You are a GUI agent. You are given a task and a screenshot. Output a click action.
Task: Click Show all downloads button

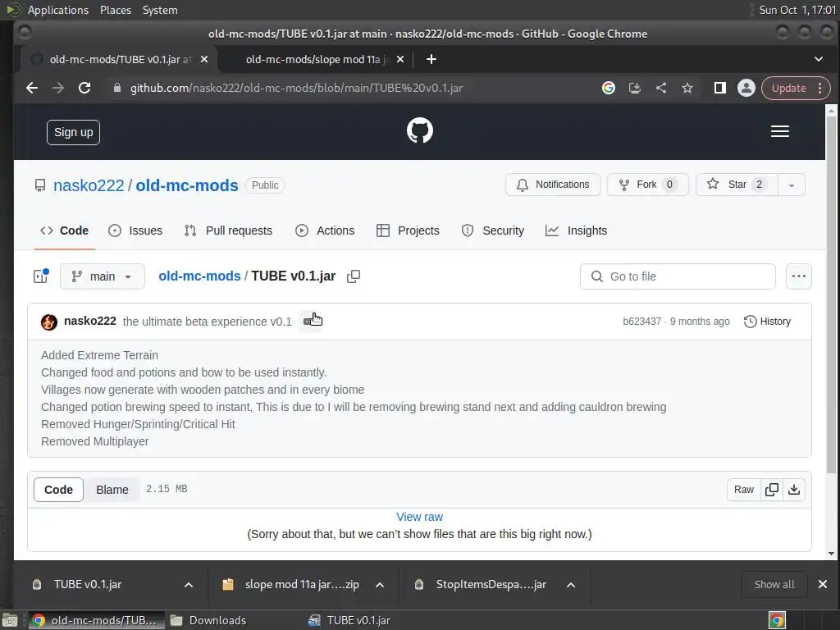[774, 584]
